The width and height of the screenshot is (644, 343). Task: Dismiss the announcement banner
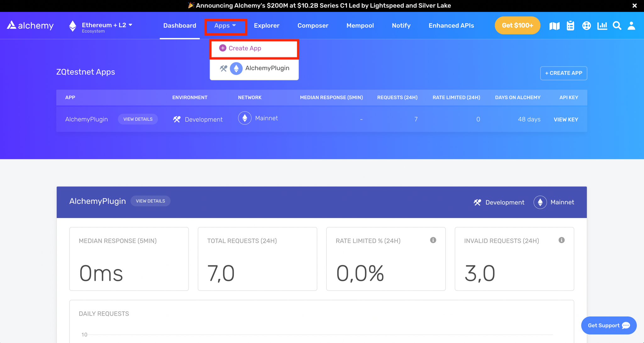click(x=635, y=6)
